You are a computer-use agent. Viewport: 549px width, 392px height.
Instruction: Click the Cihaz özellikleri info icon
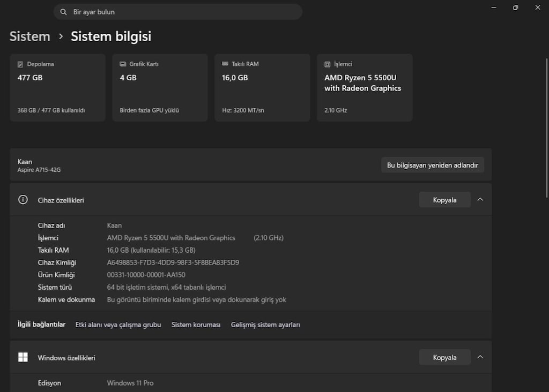(23, 200)
